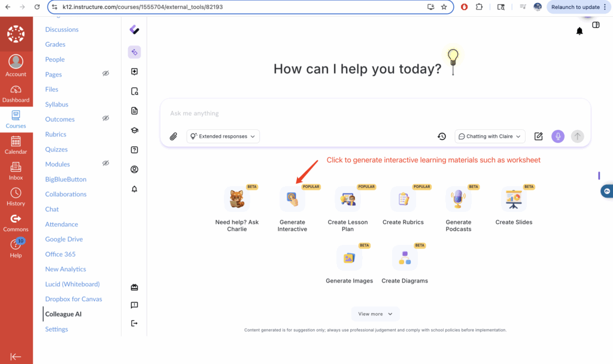
Task: Open Create Slides tool
Action: 514,199
